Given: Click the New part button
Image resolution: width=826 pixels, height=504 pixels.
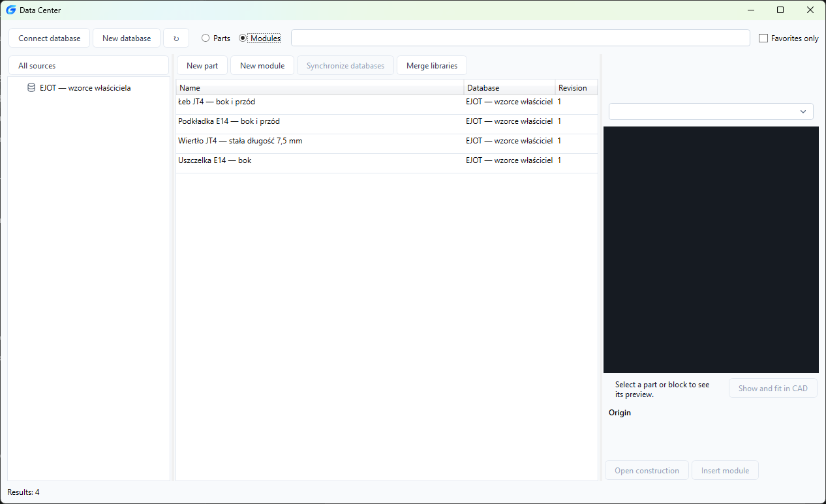Looking at the screenshot, I should point(202,66).
